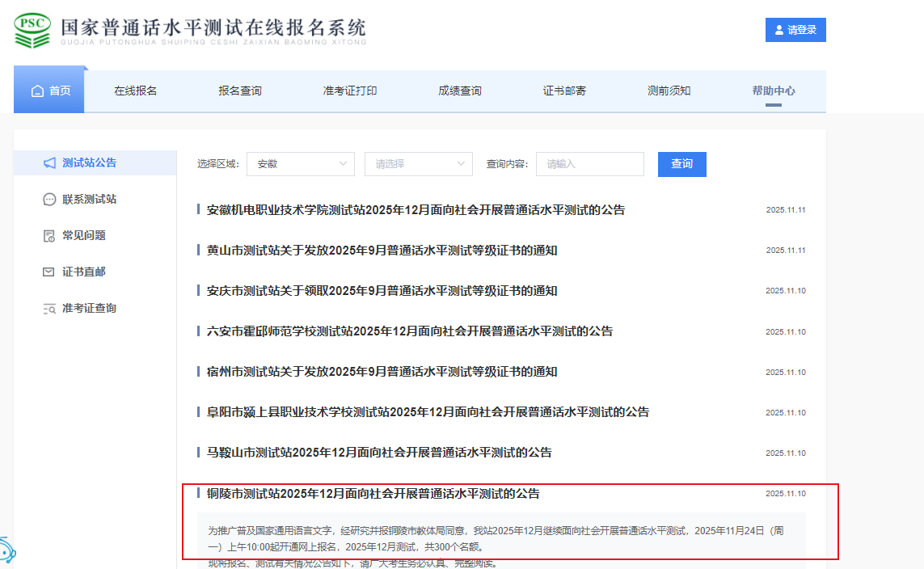Click the PSC logo in header
Screen dimensions: 924x569
[33, 30]
